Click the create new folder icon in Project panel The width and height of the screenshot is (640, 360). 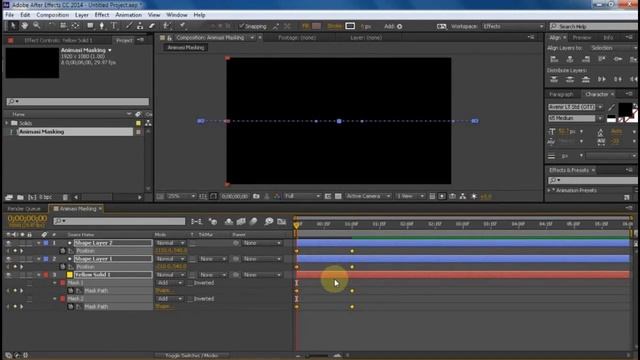[20, 197]
